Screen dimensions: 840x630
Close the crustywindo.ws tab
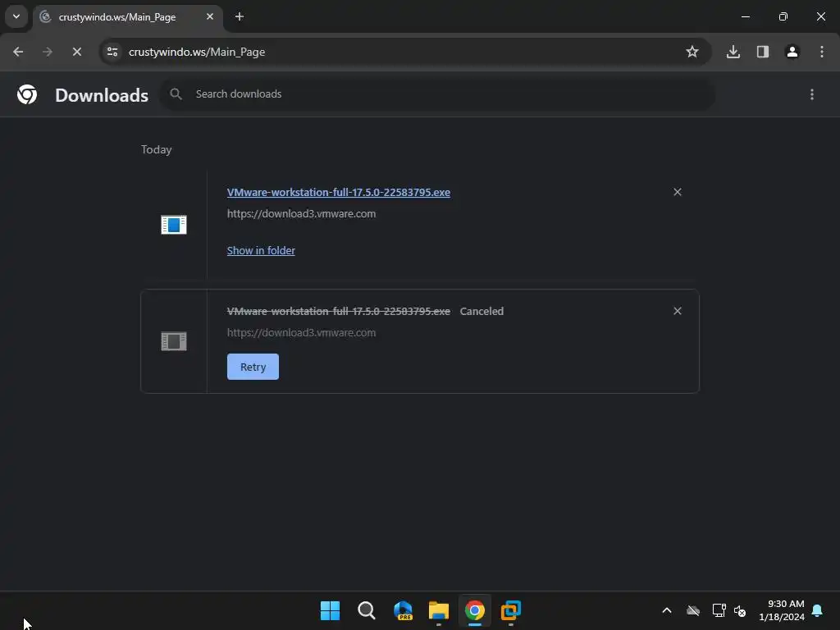(x=210, y=16)
